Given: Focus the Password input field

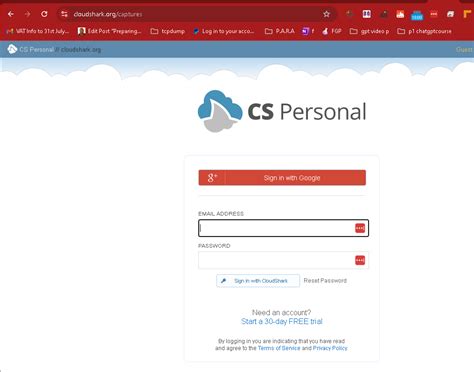Looking at the screenshot, I should pyautogui.click(x=283, y=260).
